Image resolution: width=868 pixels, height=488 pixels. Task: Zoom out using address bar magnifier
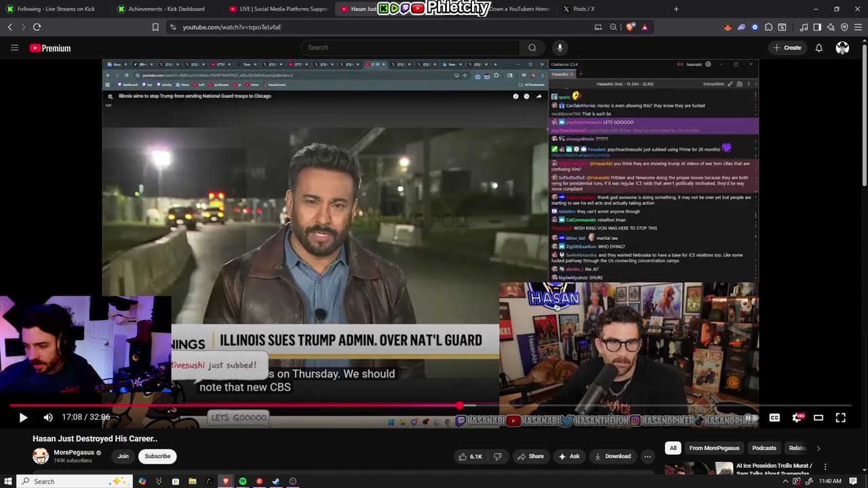613,27
